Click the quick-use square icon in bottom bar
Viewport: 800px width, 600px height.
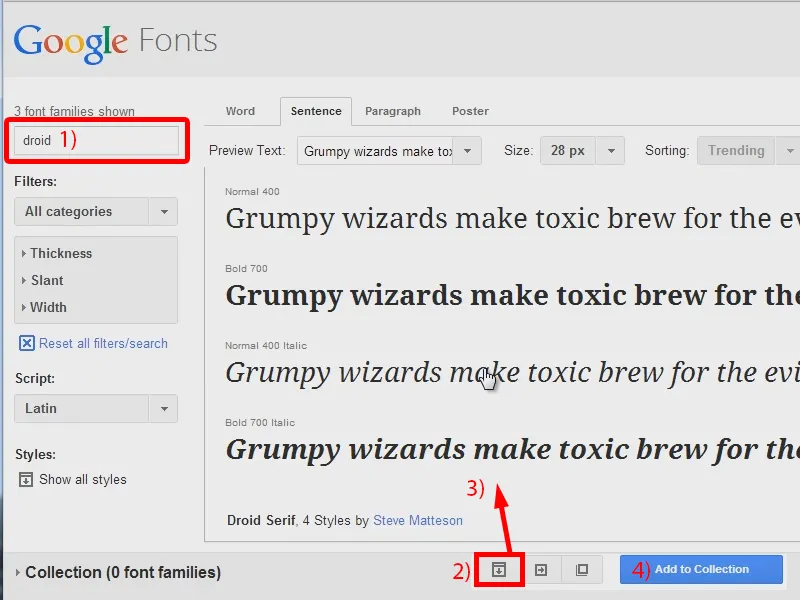(x=582, y=569)
